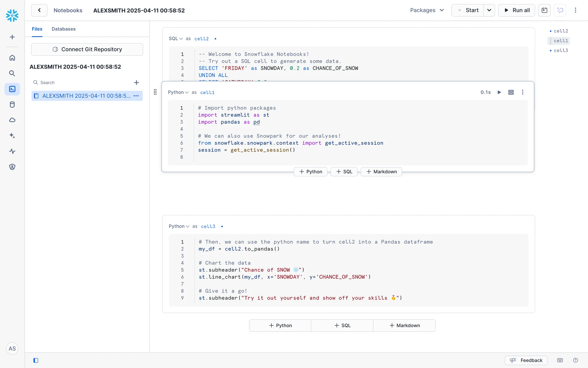Screen dimensions: 588x368
Task: Jump to cell3 in the outline
Action: tap(560, 50)
